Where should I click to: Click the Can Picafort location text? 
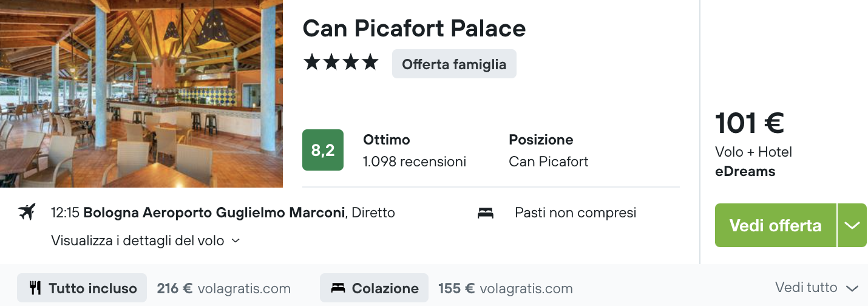(x=549, y=161)
